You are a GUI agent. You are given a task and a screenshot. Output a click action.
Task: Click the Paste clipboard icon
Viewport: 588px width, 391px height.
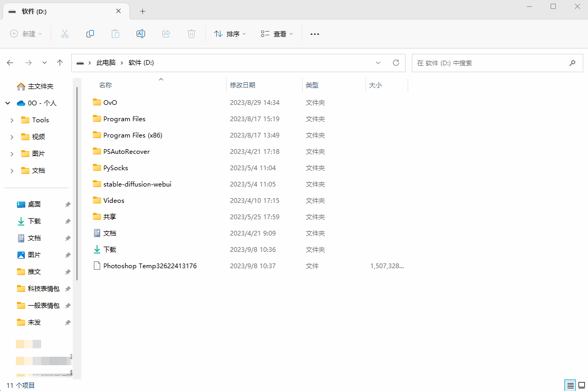pyautogui.click(x=115, y=34)
